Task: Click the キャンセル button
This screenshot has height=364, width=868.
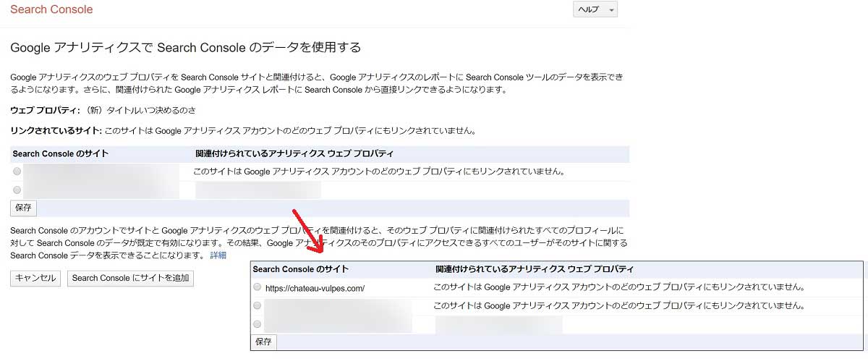Action: click(x=35, y=278)
